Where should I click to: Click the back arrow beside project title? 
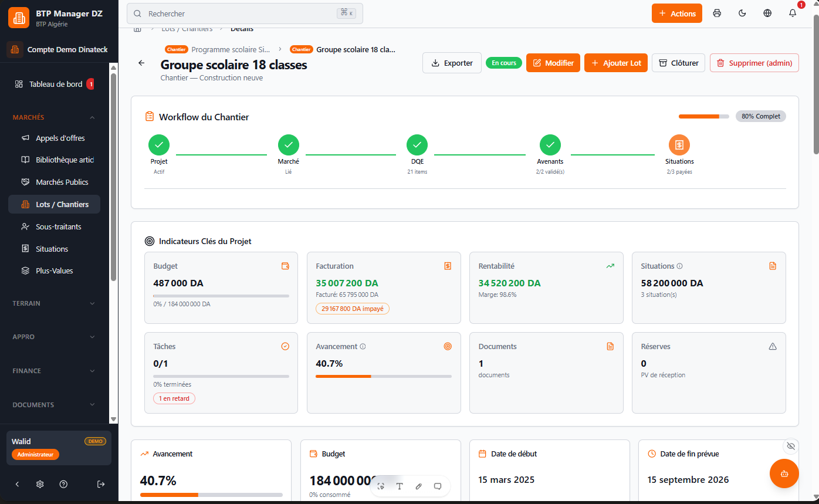(141, 63)
